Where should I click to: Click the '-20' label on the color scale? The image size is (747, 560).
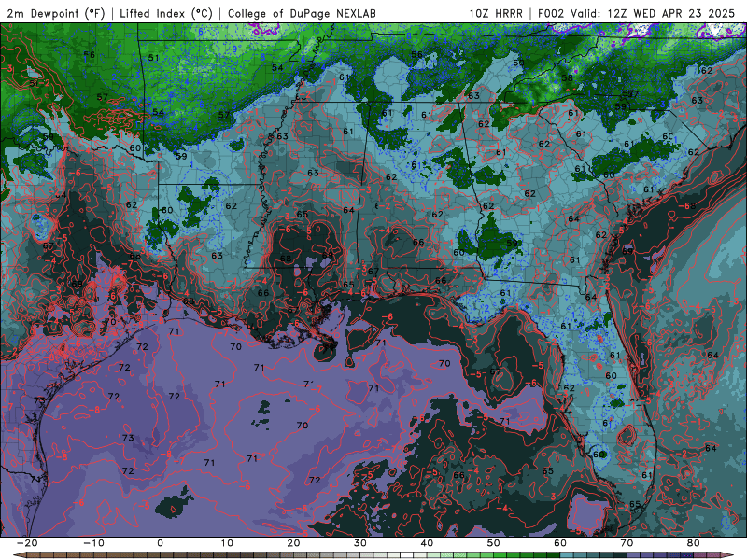pos(27,543)
